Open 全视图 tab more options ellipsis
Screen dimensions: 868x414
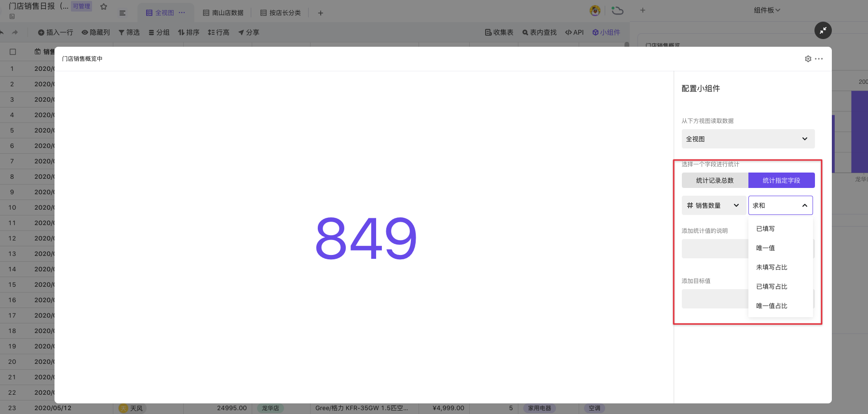182,13
